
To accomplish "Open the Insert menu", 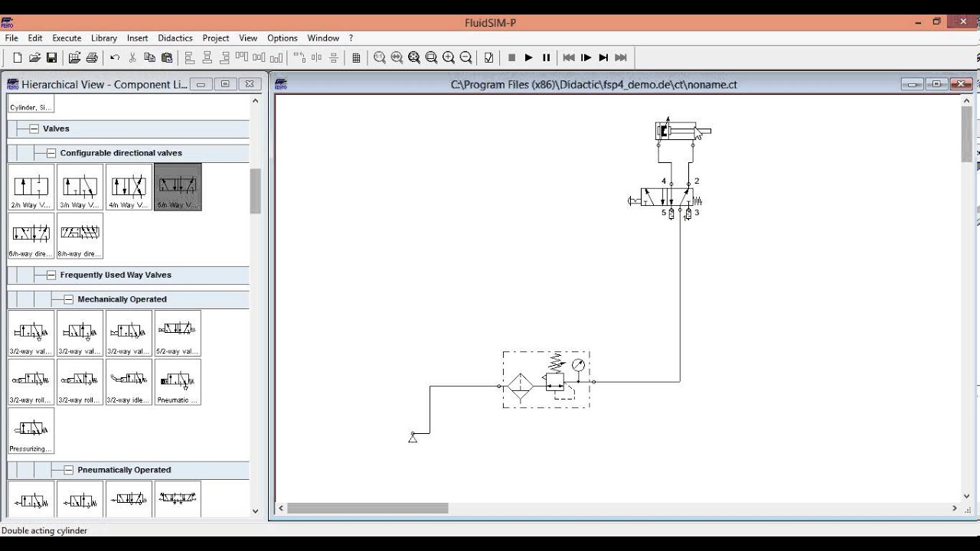I will pyautogui.click(x=138, y=38).
